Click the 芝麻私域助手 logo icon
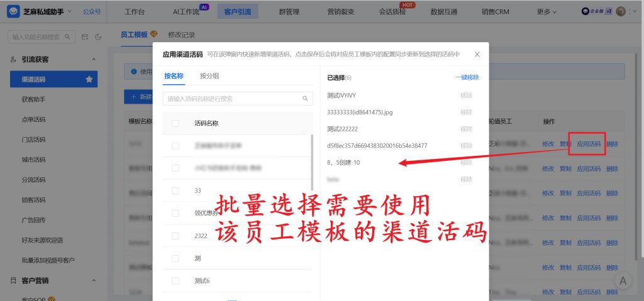This screenshot has height=301, width=644. point(13,11)
